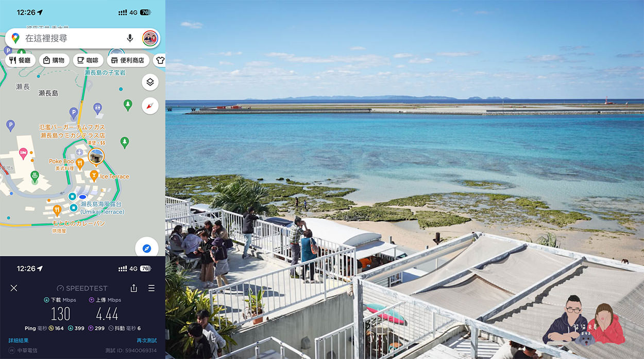Select the Poke Boo restaurant pin
The image size is (644, 359).
click(79, 164)
